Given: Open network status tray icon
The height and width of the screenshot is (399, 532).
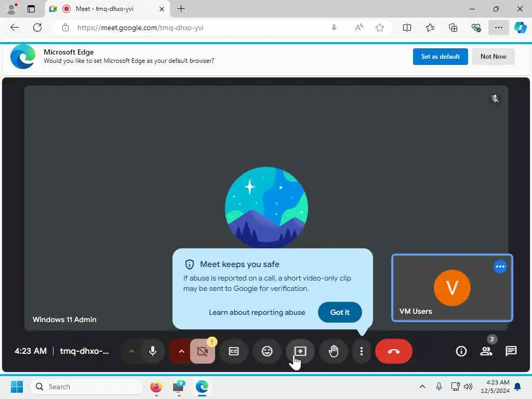Looking at the screenshot, I should 455,387.
